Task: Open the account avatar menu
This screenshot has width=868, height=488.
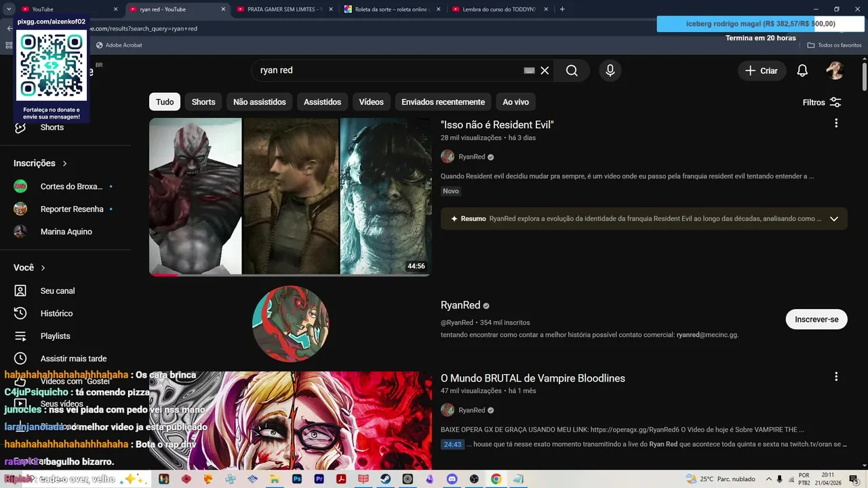Action: pos(835,70)
